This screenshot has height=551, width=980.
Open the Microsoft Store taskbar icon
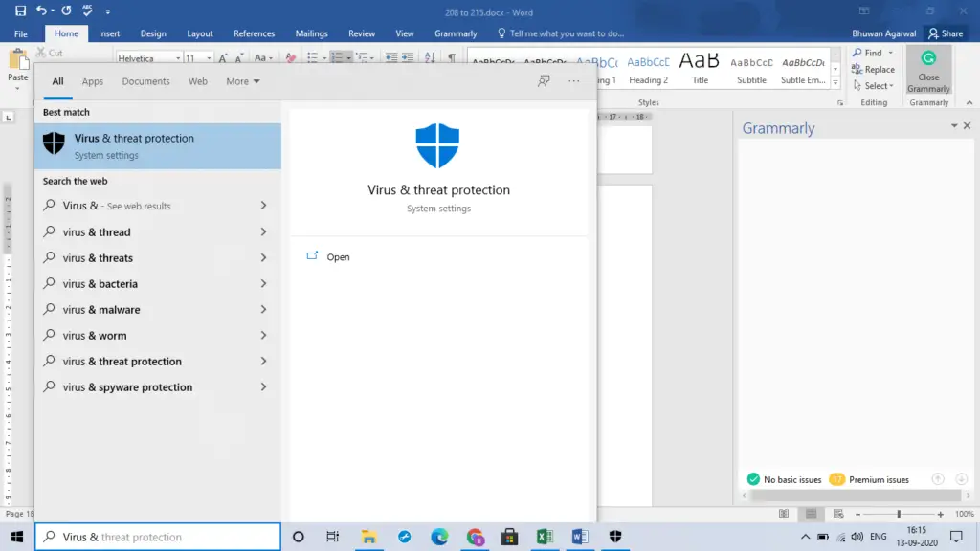click(509, 537)
